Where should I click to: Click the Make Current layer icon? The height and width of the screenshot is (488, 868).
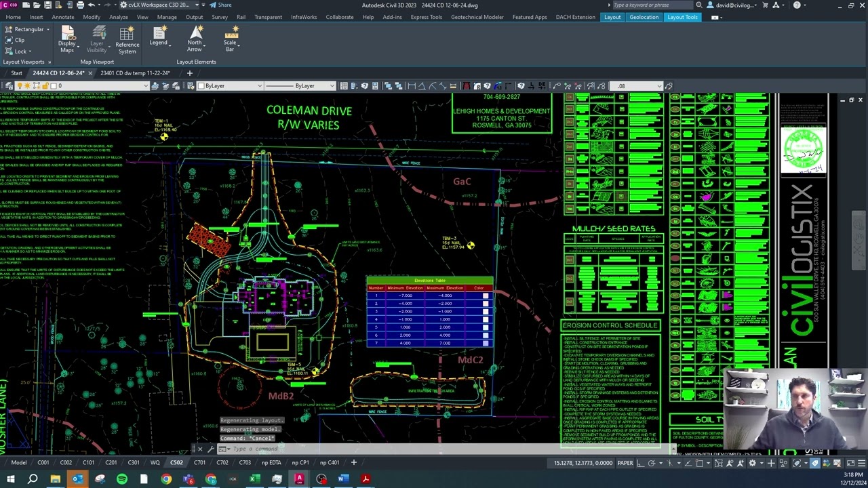pyautogui.click(x=155, y=86)
